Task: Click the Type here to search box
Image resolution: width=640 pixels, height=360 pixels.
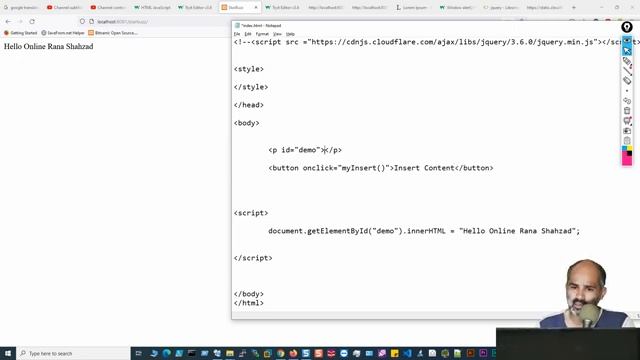Action: coord(73,353)
